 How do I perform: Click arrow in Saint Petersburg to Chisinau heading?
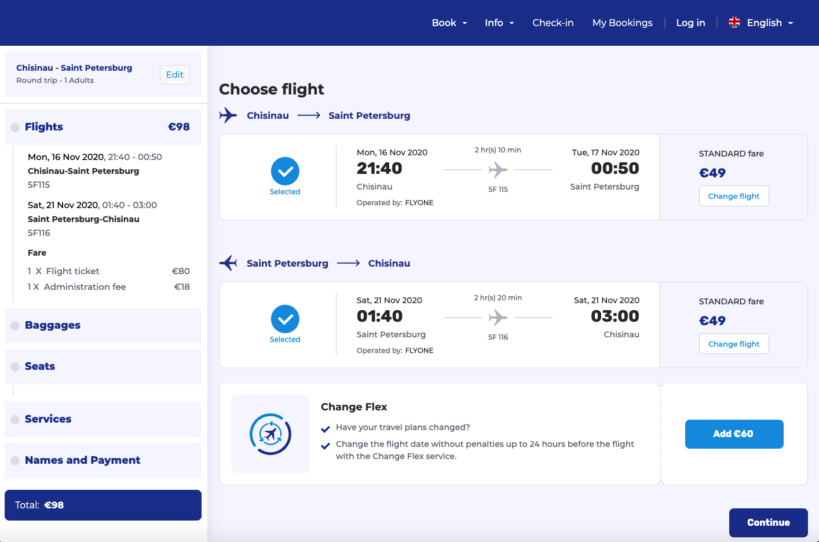point(348,264)
